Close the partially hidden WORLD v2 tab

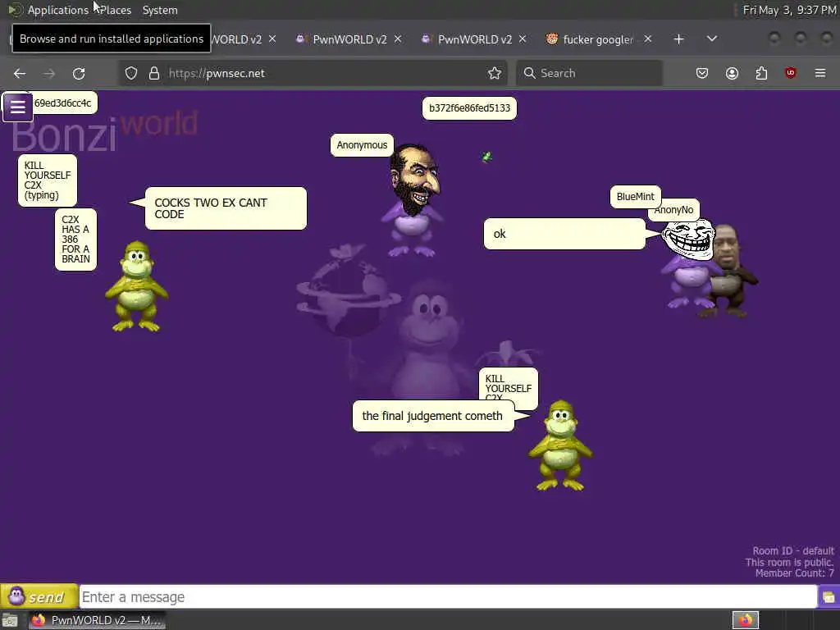272,39
